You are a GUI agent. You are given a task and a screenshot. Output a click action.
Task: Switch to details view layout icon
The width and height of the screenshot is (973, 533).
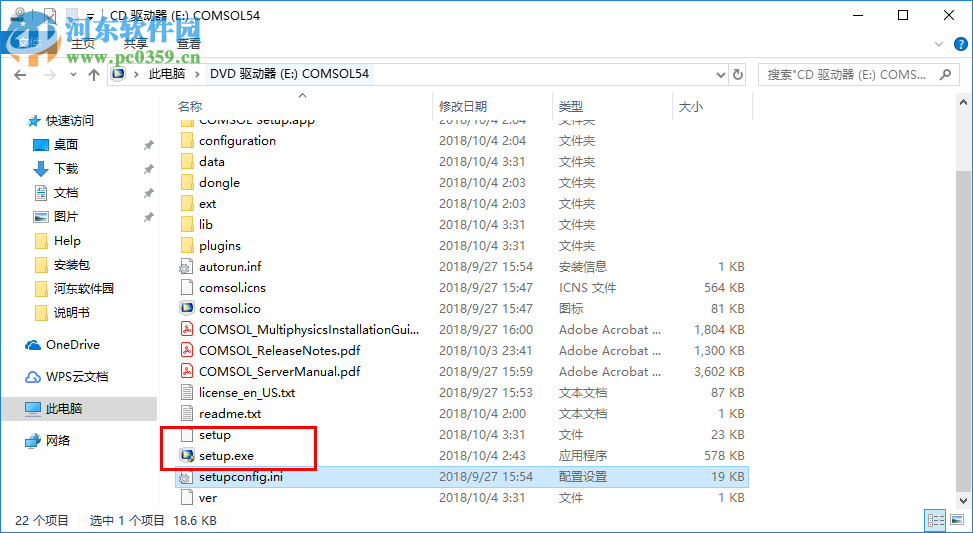point(935,520)
